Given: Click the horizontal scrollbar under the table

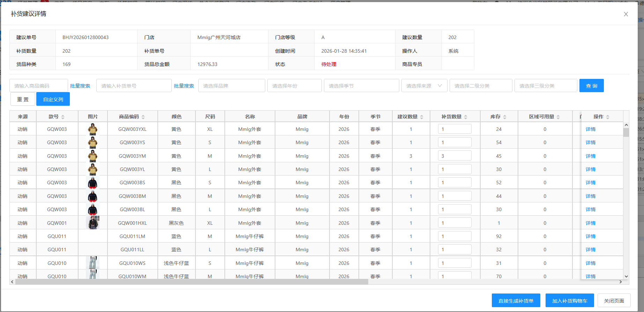Looking at the screenshot, I should [192, 282].
